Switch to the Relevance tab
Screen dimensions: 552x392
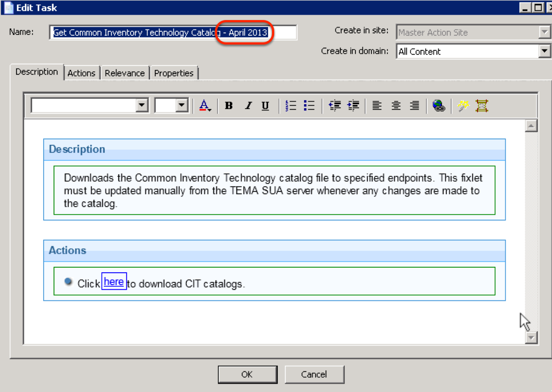pos(124,72)
